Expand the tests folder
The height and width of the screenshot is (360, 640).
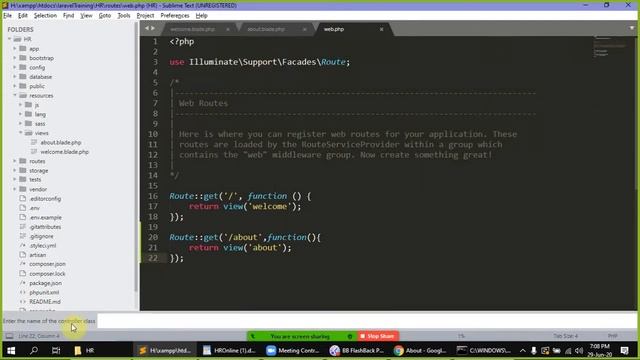(x=15, y=180)
